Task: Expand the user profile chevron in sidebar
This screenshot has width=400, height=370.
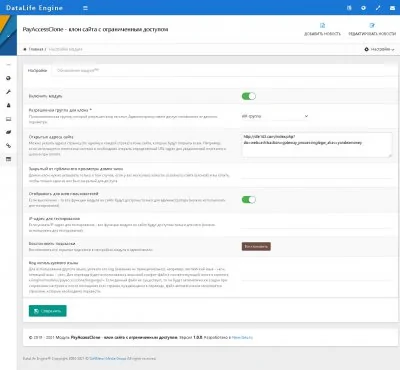Action: 8,35
